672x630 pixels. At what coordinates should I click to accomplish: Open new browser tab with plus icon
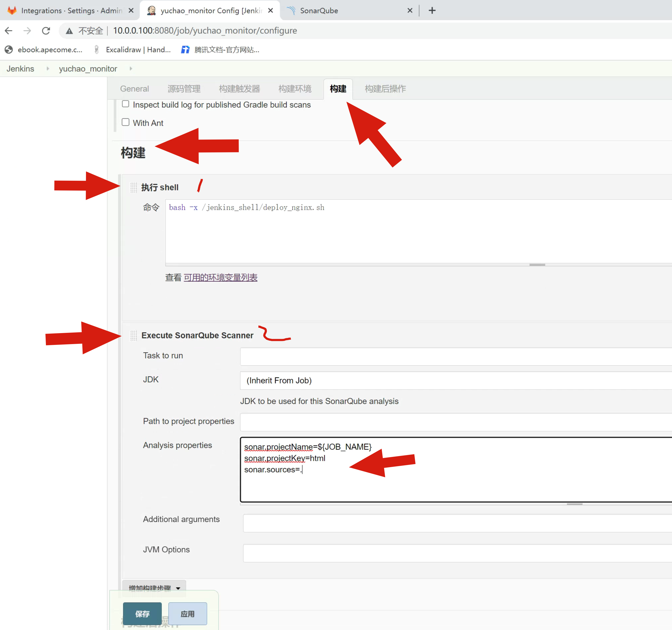(432, 10)
